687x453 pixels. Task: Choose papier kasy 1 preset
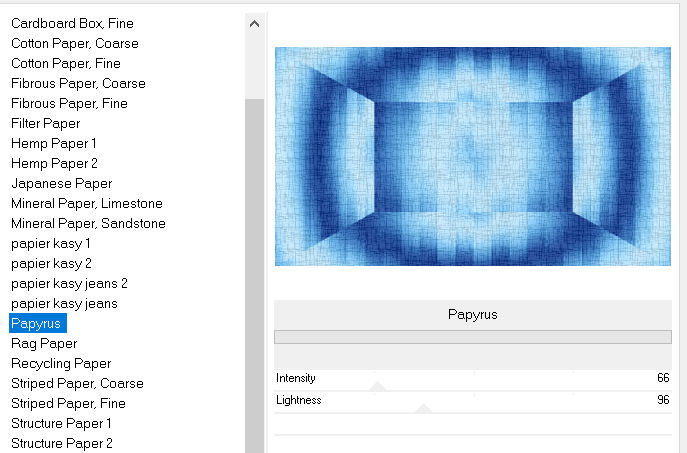pos(51,243)
